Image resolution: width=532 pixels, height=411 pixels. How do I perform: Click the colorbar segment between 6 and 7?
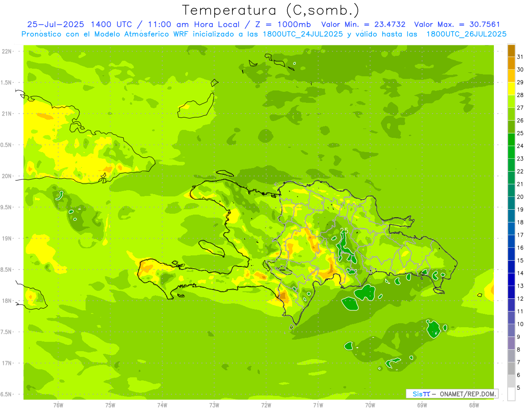click(511, 369)
